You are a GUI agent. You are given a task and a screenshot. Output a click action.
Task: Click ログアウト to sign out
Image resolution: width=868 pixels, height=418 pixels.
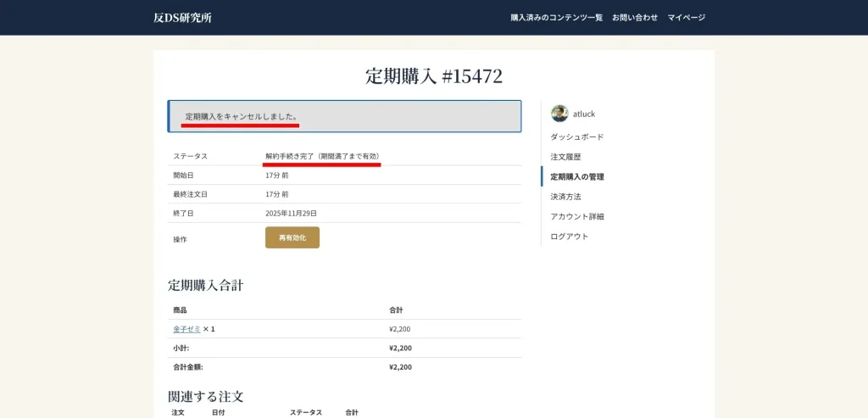coord(569,237)
